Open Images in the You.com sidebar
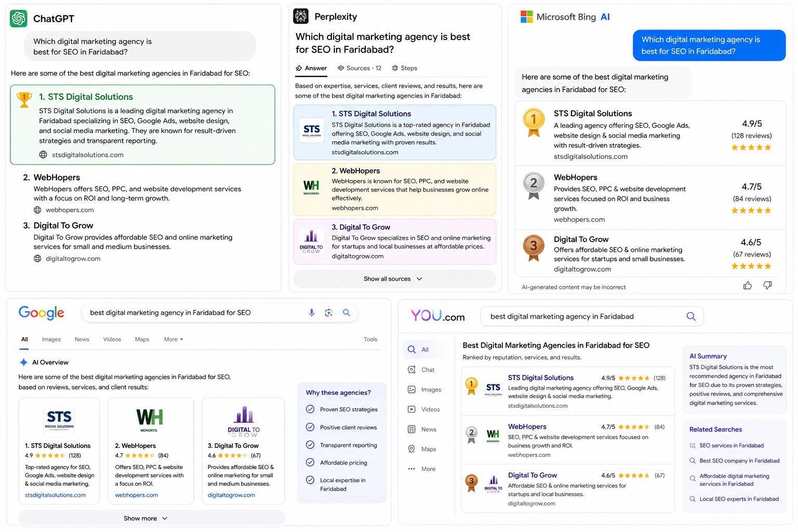The width and height of the screenshot is (798, 532). click(x=424, y=390)
